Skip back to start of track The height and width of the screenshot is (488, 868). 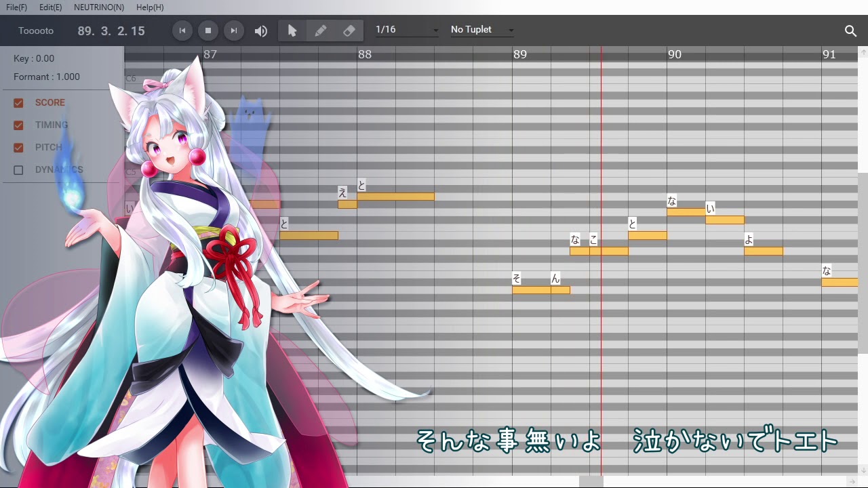click(x=182, y=30)
